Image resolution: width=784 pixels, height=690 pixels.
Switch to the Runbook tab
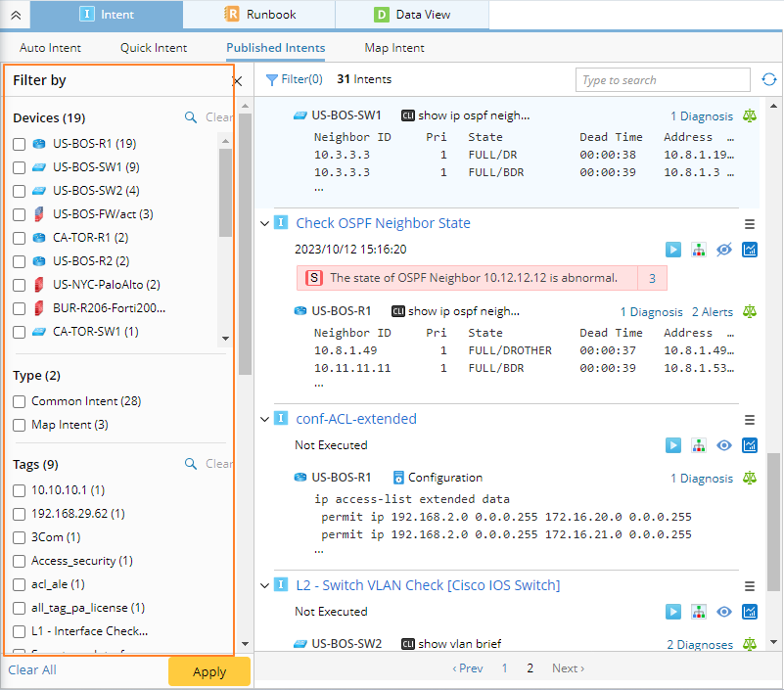point(258,15)
